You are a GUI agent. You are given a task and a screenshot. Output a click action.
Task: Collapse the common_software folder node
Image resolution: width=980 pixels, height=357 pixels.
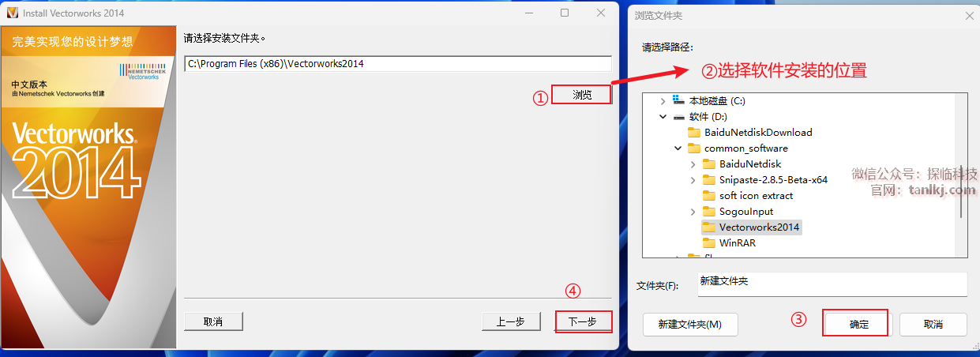click(x=678, y=148)
